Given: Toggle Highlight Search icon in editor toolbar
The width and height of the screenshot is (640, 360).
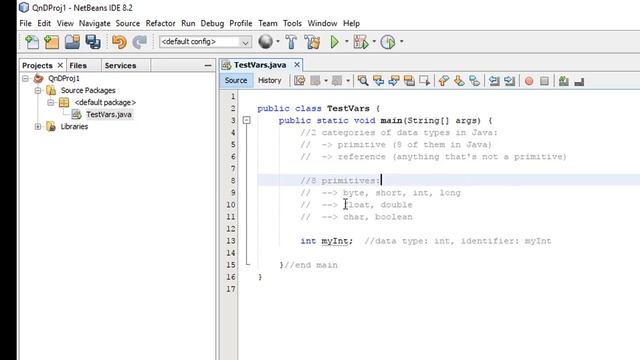Looking at the screenshot, I should tap(409, 81).
